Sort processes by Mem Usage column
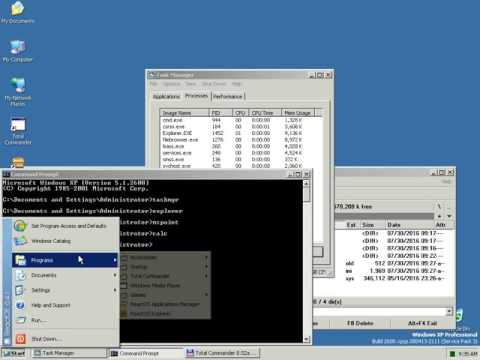This screenshot has height=360, width=480. click(x=298, y=113)
